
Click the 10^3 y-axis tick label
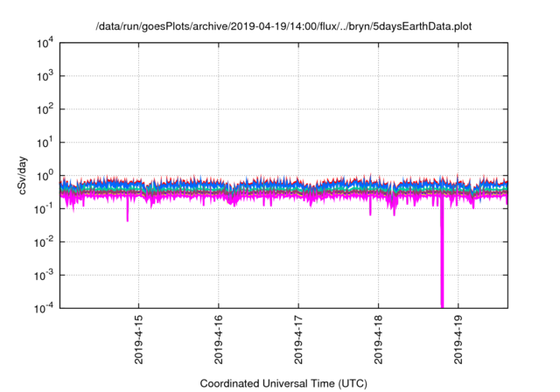[45, 76]
